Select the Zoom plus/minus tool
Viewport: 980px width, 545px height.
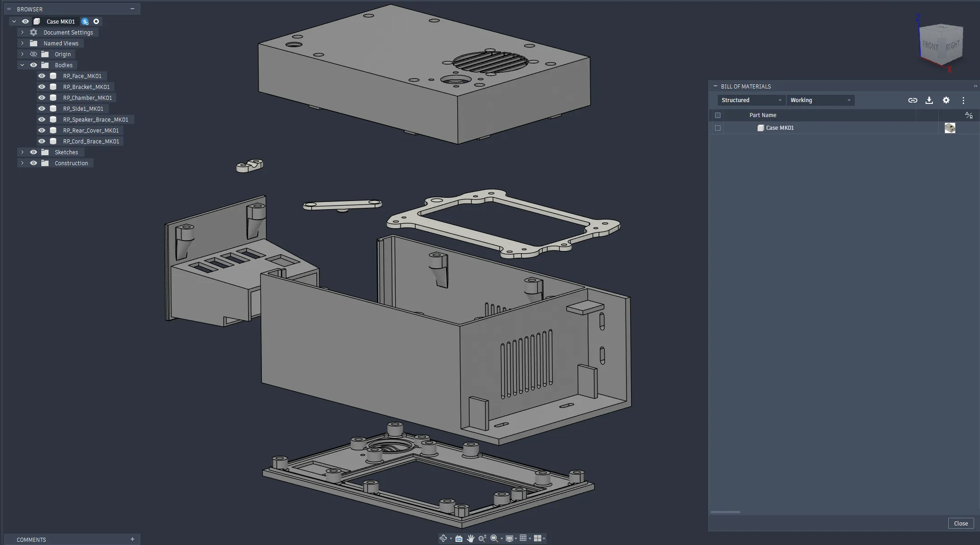point(482,538)
